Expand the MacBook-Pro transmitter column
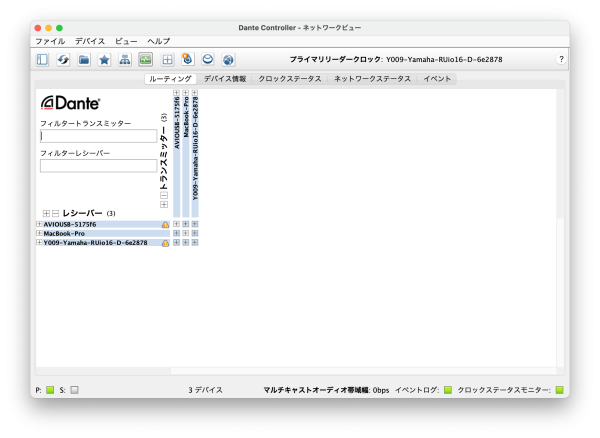The height and width of the screenshot is (438, 600). click(186, 93)
